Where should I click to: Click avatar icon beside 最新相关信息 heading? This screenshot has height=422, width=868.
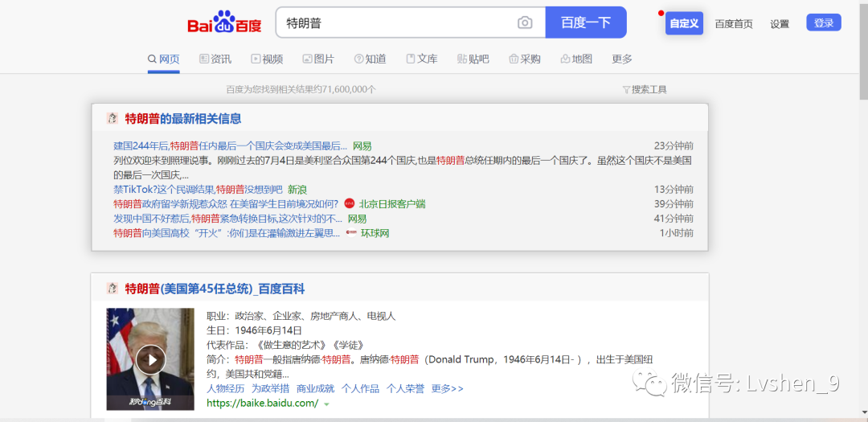(x=113, y=118)
